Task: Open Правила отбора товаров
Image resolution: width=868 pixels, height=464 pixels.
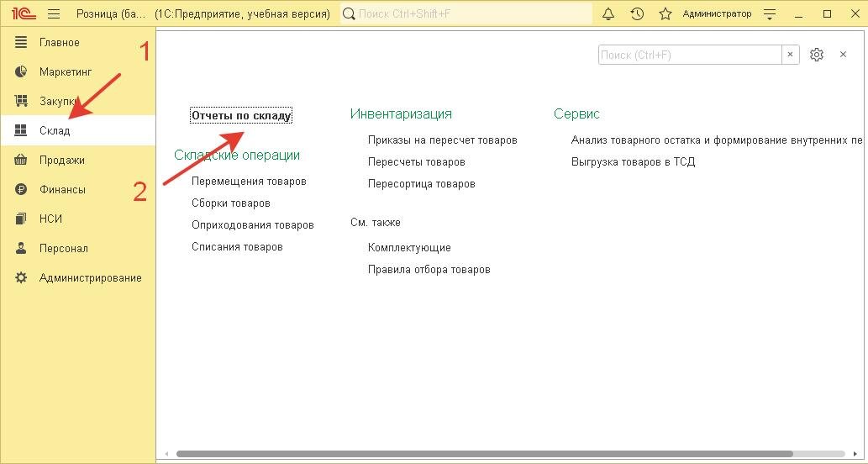Action: coord(429,270)
